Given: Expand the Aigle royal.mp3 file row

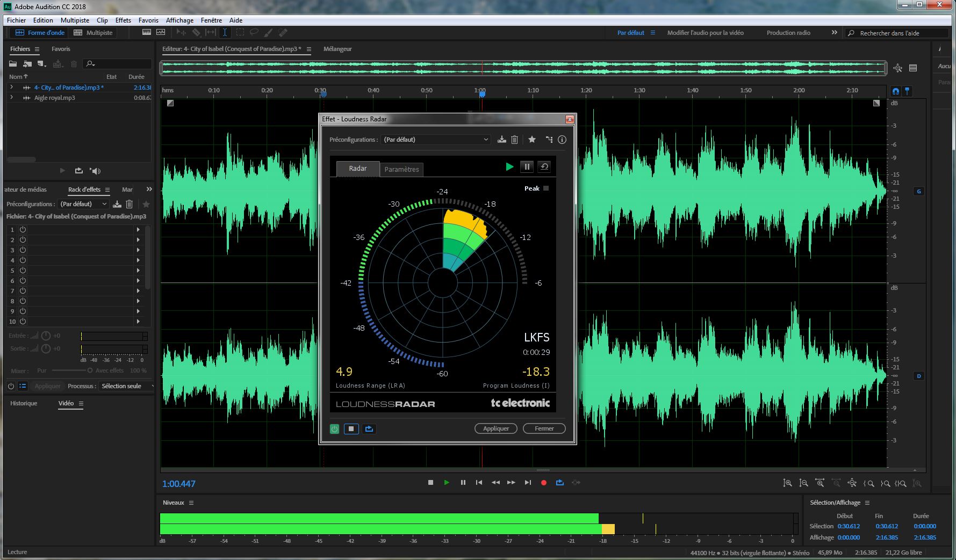Looking at the screenshot, I should click(x=12, y=97).
